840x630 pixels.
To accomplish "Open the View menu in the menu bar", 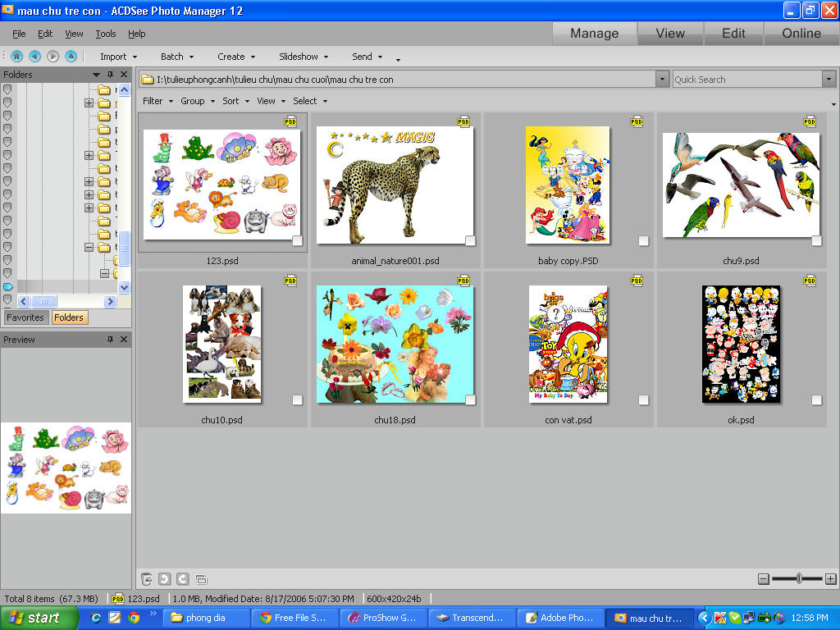I will (74, 34).
